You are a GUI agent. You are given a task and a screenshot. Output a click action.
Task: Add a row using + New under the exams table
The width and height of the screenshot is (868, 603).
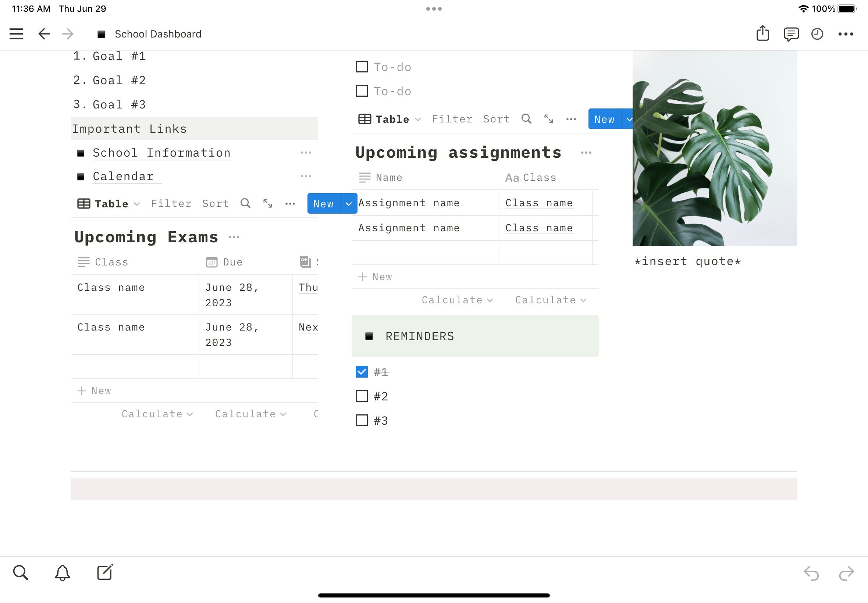point(94,390)
